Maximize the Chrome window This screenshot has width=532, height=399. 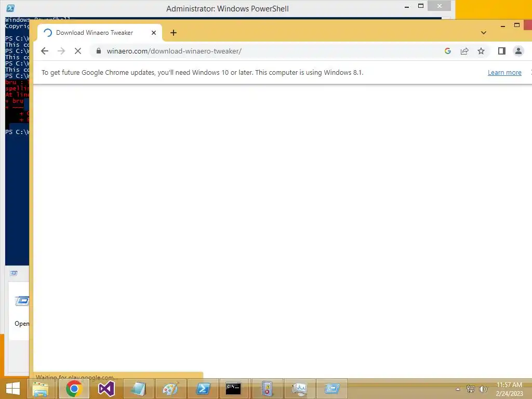point(517,25)
